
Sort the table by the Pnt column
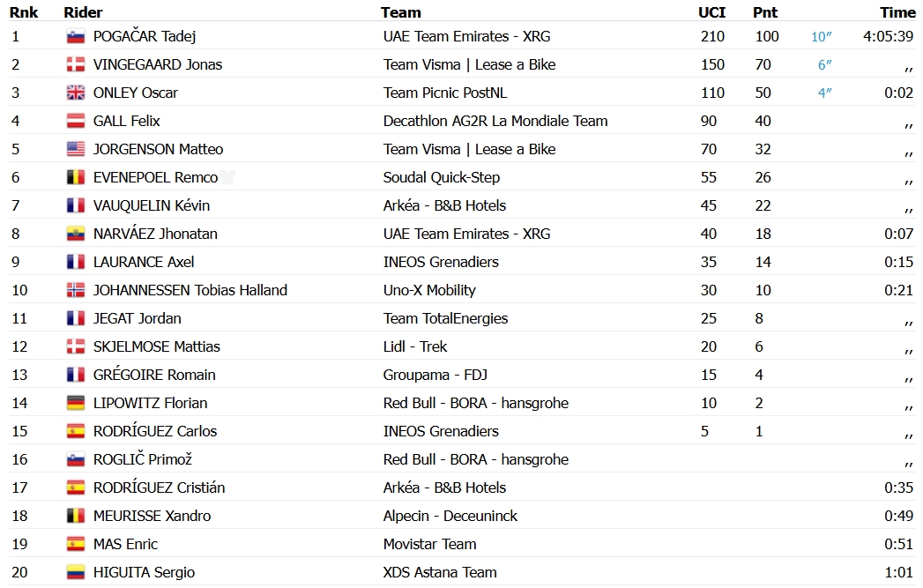tap(765, 12)
